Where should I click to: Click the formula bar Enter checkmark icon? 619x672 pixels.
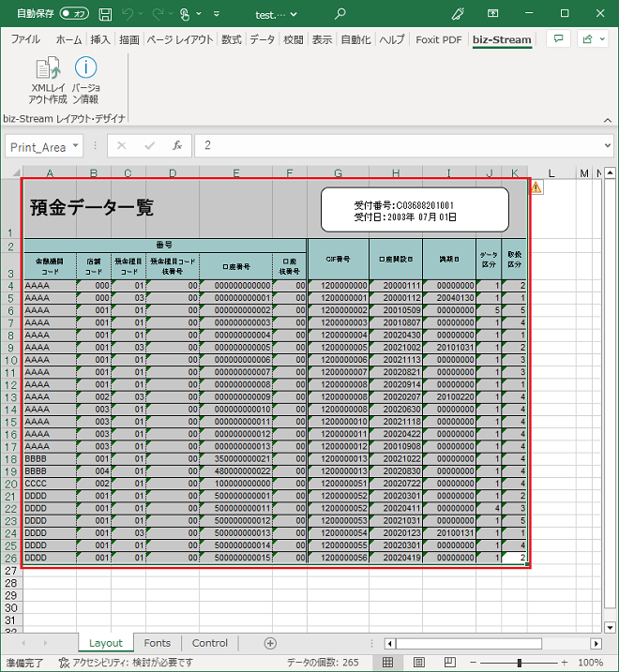click(150, 145)
